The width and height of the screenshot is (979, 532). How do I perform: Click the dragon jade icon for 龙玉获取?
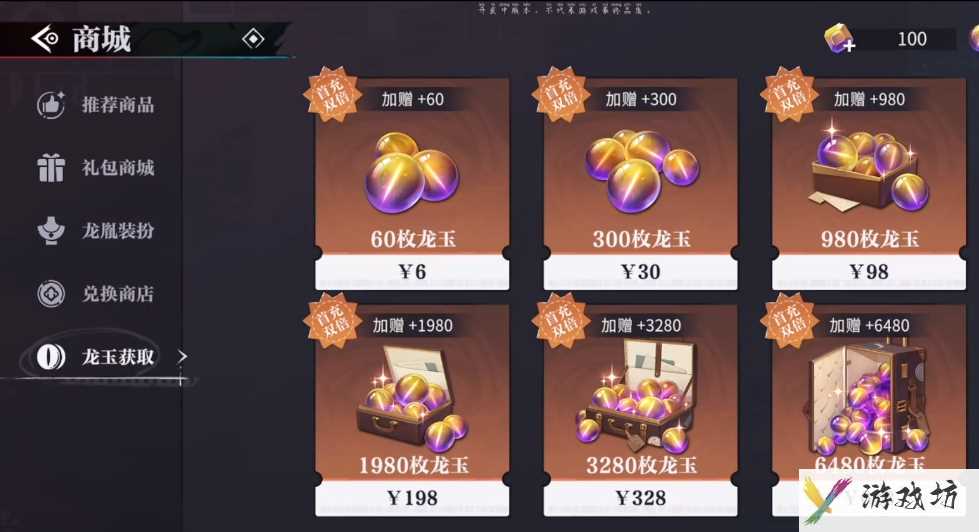(51, 357)
